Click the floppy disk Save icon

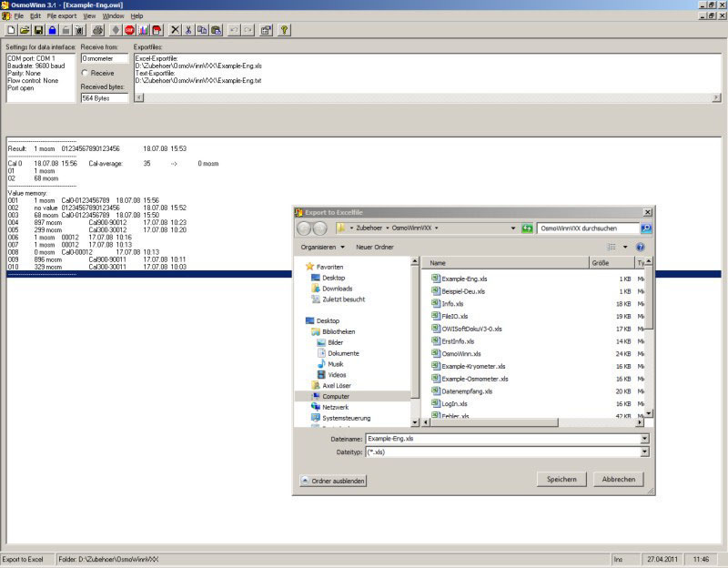(39, 30)
